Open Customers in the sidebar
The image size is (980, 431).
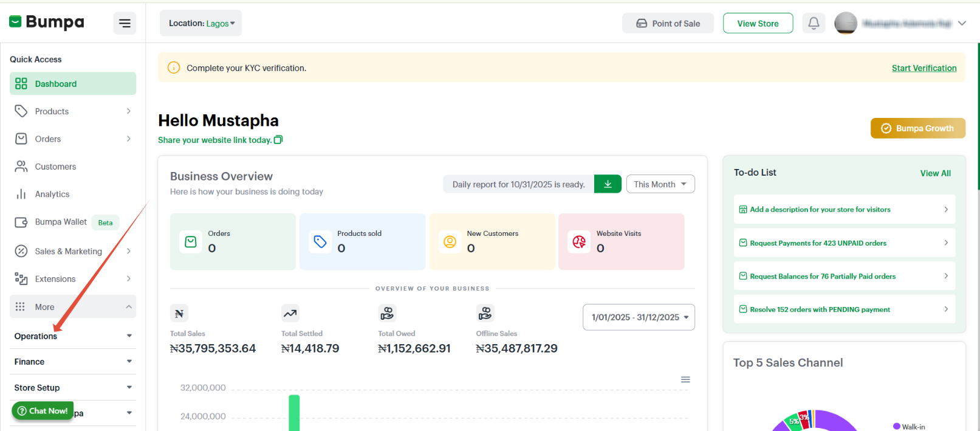click(73, 167)
